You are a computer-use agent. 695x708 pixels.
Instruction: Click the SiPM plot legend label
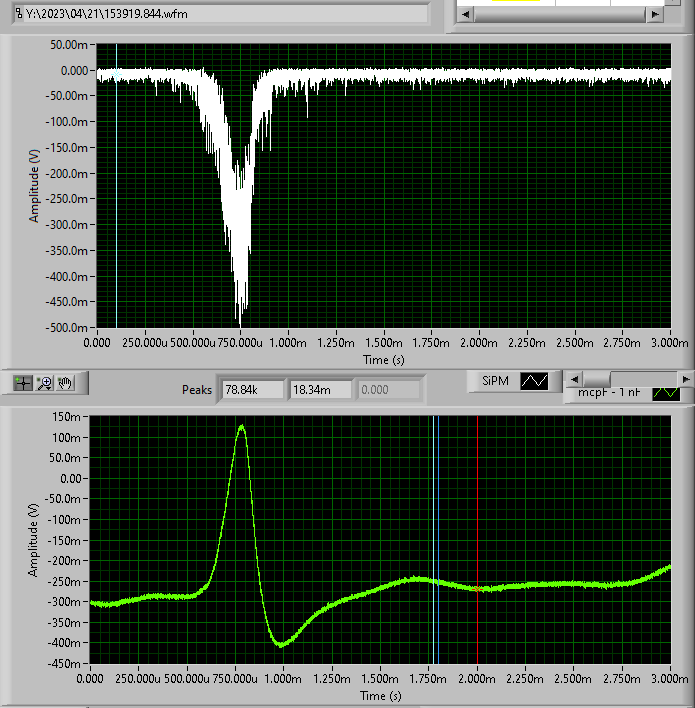(495, 381)
